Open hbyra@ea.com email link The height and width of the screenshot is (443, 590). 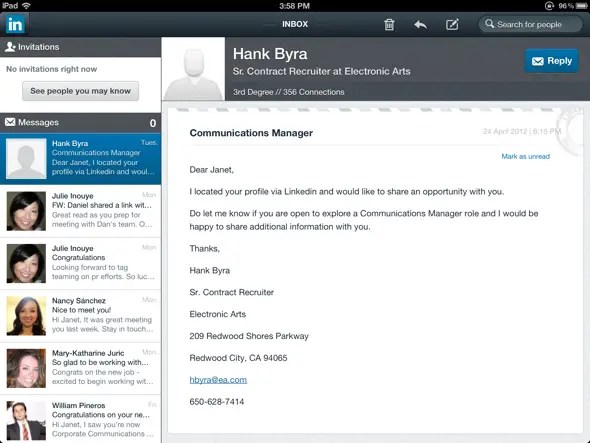pos(218,380)
